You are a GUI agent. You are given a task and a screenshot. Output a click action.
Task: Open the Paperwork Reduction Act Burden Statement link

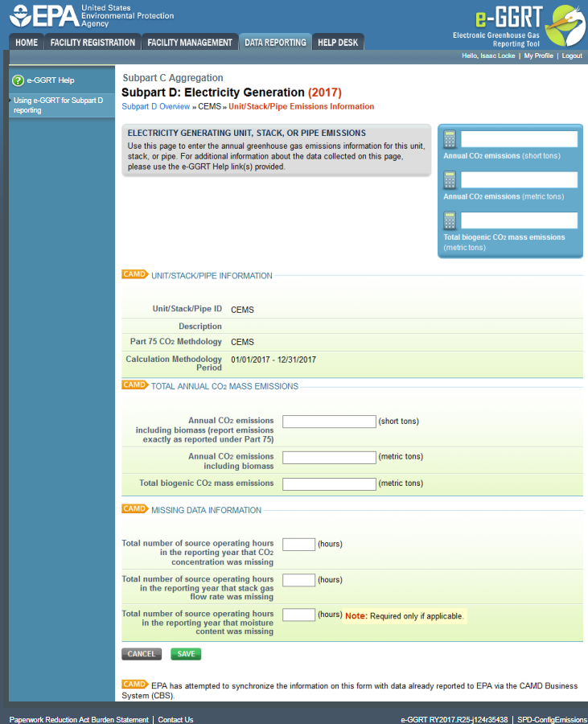(79, 719)
